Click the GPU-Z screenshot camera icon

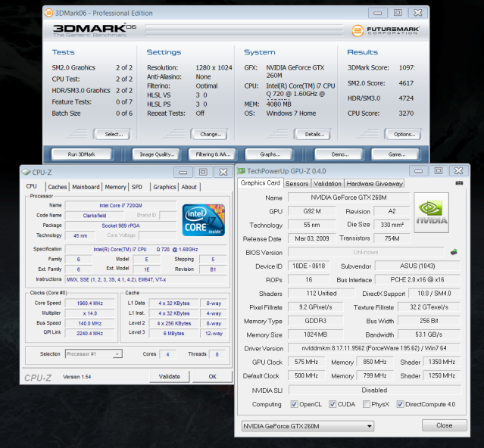click(x=459, y=183)
